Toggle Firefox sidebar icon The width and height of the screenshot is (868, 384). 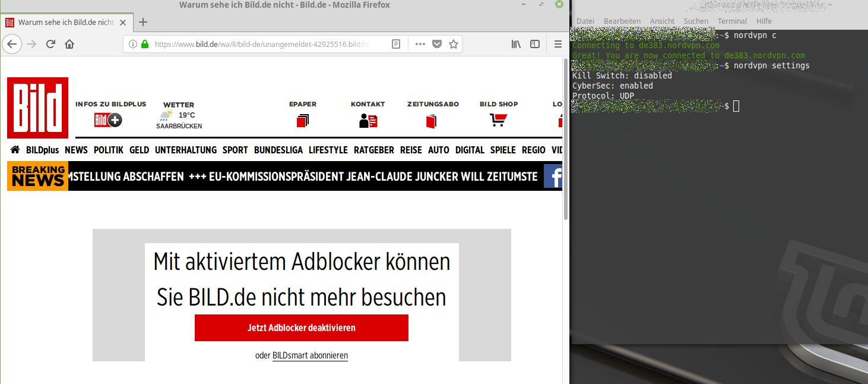[535, 44]
